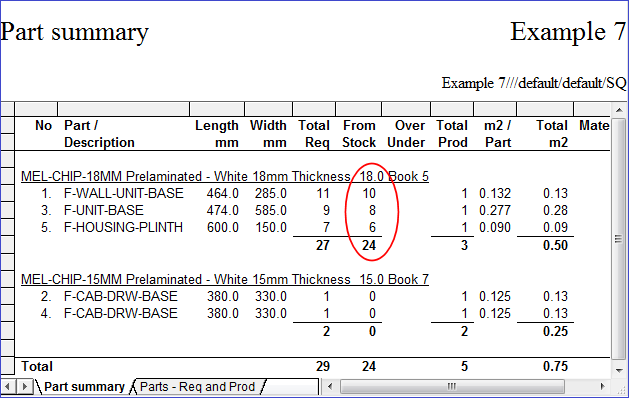Click the No column header

43,126
